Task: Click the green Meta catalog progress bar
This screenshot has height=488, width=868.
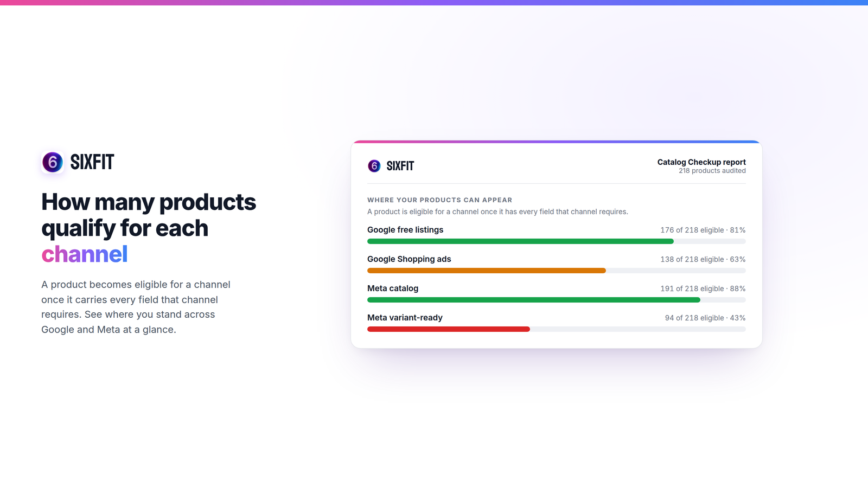Action: coord(534,300)
